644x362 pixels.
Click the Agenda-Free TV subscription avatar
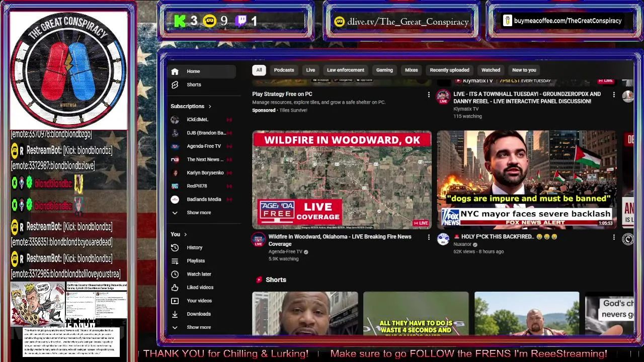[175, 146]
